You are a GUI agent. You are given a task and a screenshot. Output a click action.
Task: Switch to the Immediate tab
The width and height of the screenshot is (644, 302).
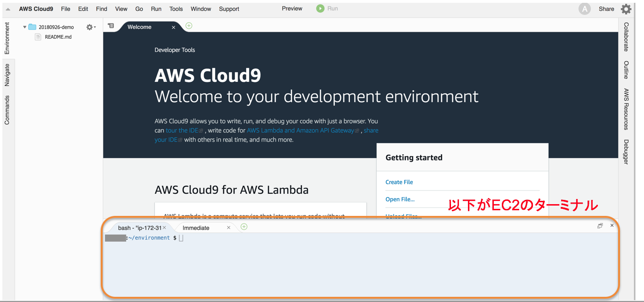[196, 228]
